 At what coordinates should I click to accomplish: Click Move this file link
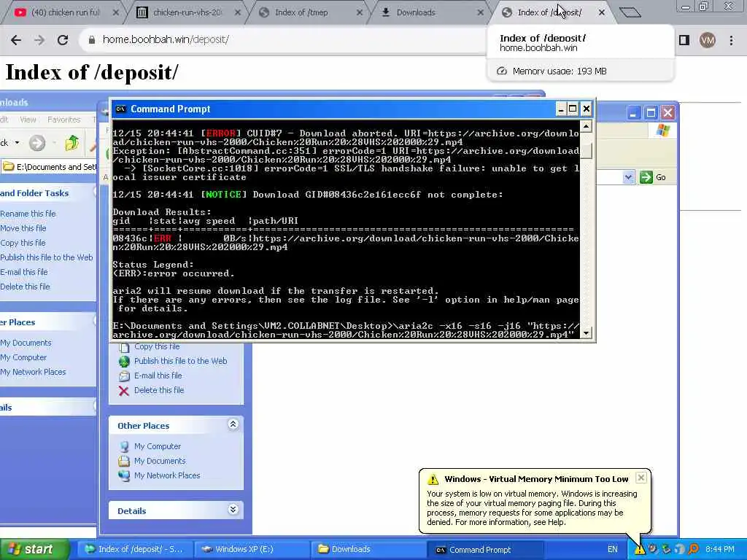[x=23, y=228]
